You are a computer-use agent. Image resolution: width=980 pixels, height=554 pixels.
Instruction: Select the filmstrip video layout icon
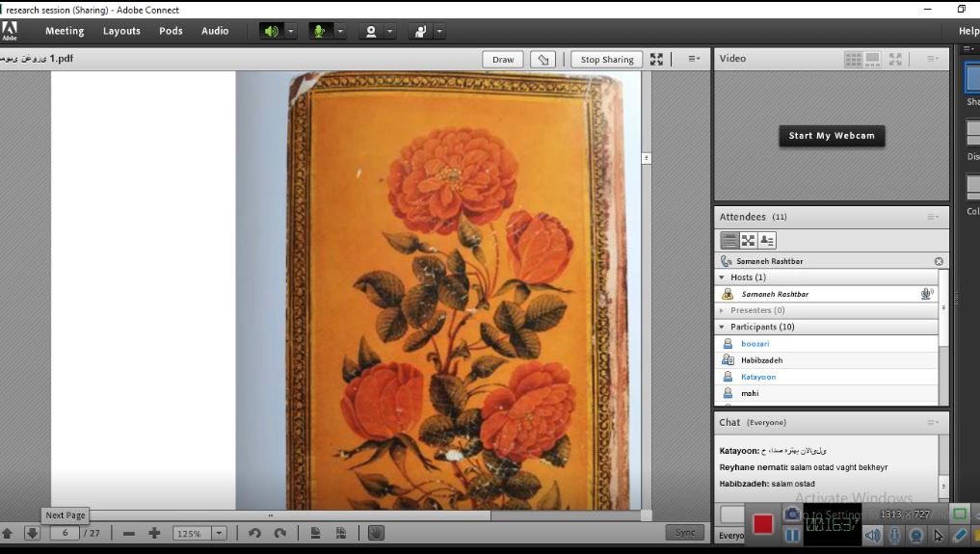pyautogui.click(x=872, y=59)
